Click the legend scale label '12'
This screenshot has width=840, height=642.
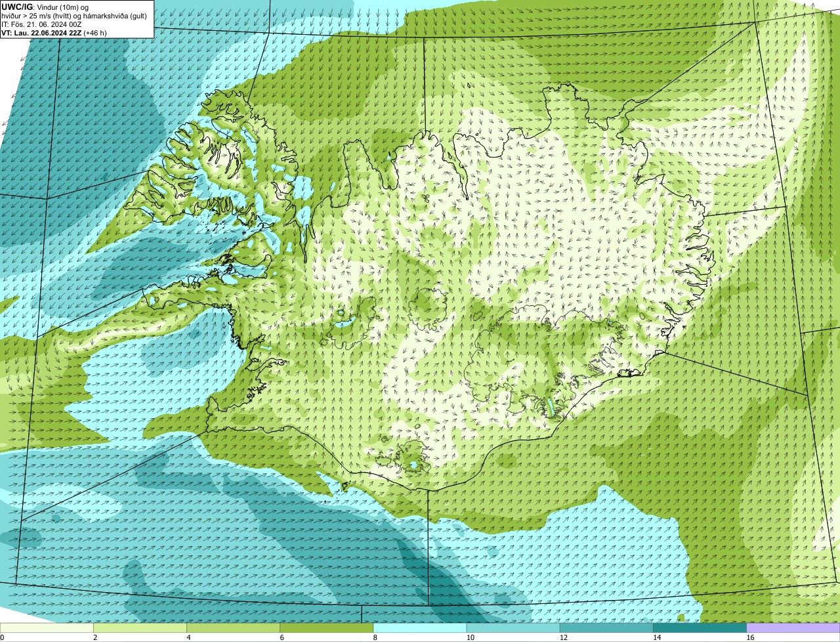click(564, 637)
